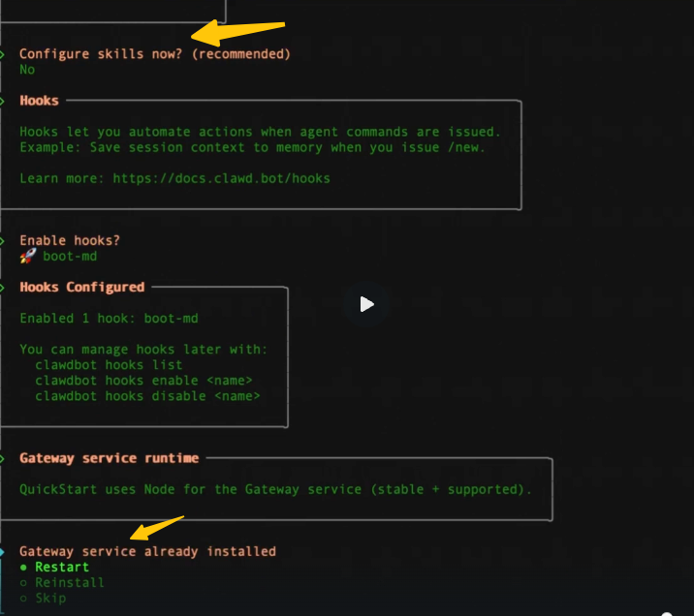
Task: Select the Reinstall option
Action: click(69, 582)
